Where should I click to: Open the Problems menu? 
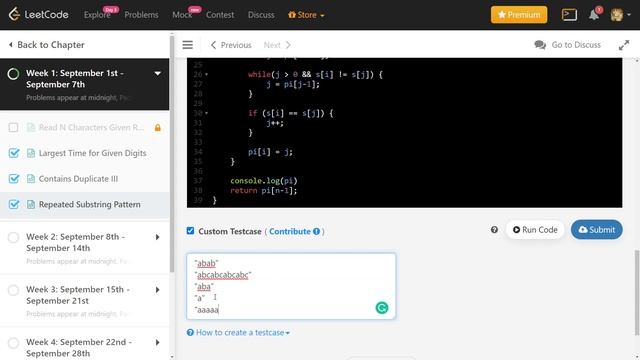[141, 15]
